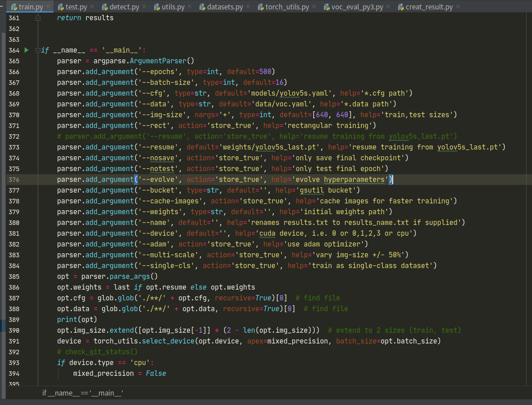Run the __main__ block via green arrow

[x=27, y=50]
